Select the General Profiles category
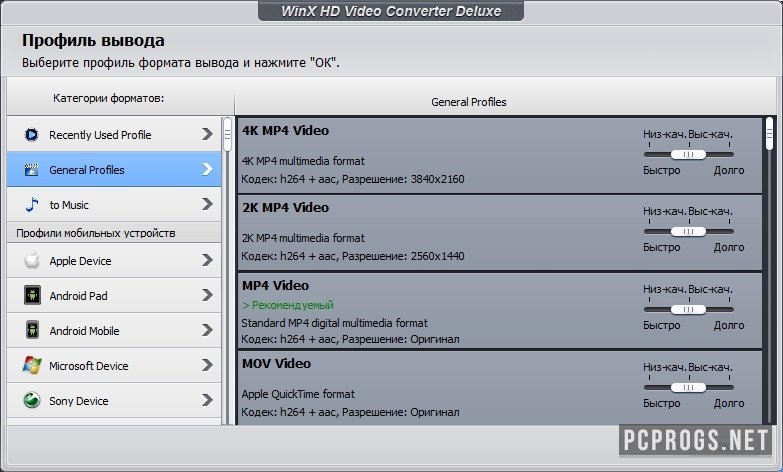This screenshot has width=783, height=472. pyautogui.click(x=114, y=169)
